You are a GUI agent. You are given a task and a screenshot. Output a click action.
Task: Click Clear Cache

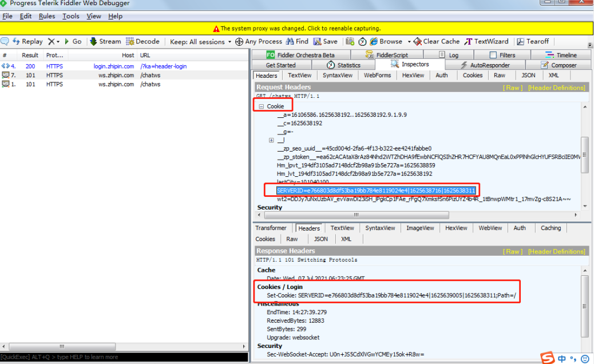point(437,41)
